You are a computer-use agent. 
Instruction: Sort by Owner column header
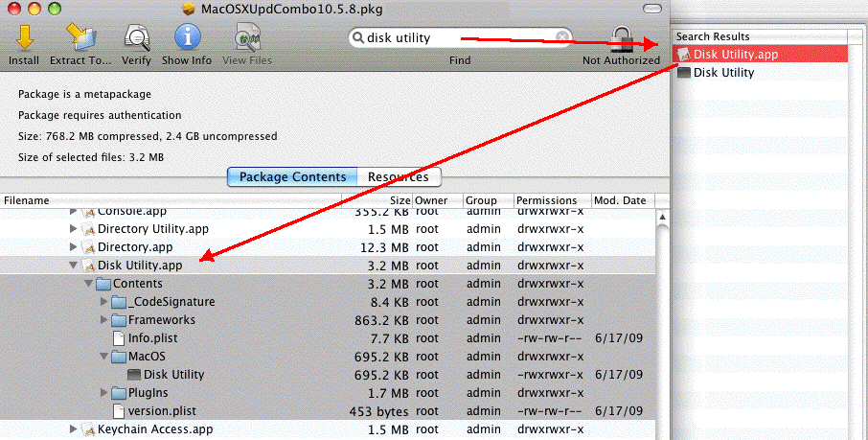point(437,200)
